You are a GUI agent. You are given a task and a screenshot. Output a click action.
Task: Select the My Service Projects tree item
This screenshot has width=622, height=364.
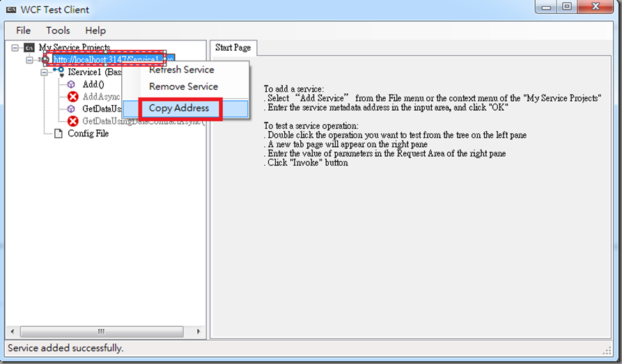click(x=74, y=47)
